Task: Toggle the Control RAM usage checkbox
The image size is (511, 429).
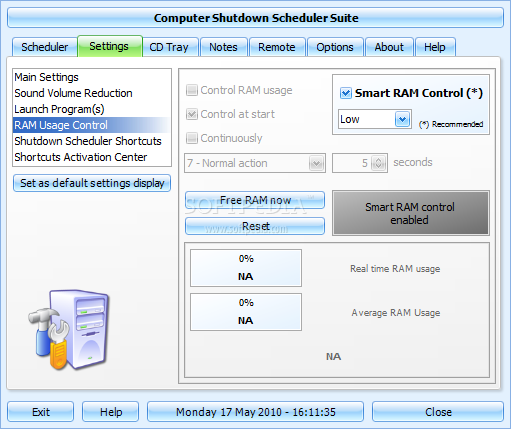Action: click(x=192, y=90)
